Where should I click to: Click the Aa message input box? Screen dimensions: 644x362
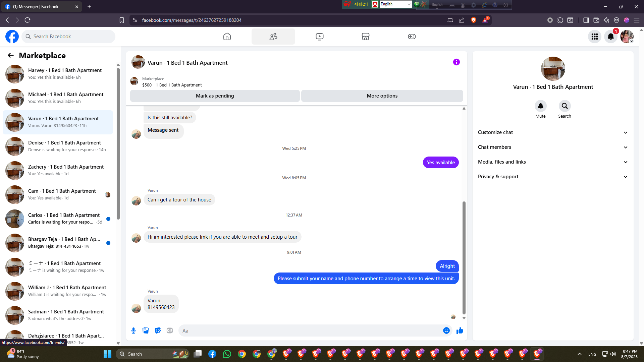point(311,330)
